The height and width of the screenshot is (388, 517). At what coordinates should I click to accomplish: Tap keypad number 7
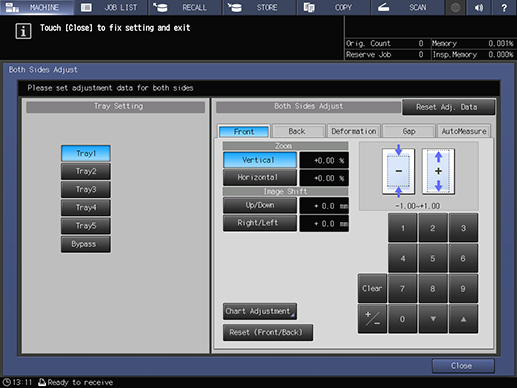(x=402, y=289)
